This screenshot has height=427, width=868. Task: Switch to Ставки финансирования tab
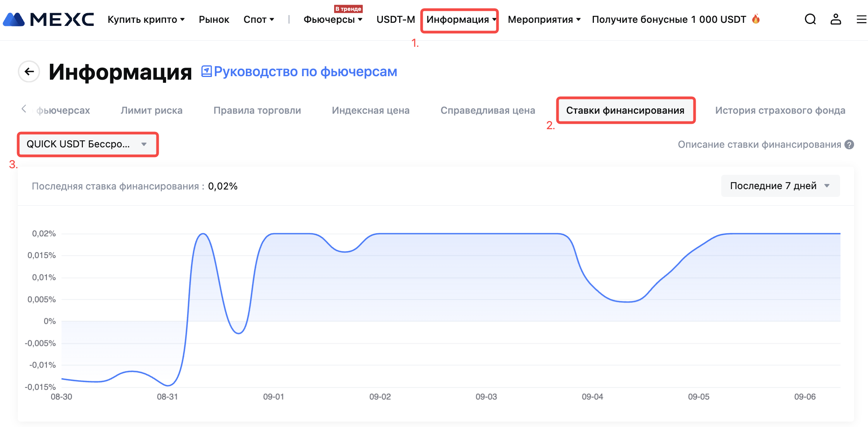[625, 111]
